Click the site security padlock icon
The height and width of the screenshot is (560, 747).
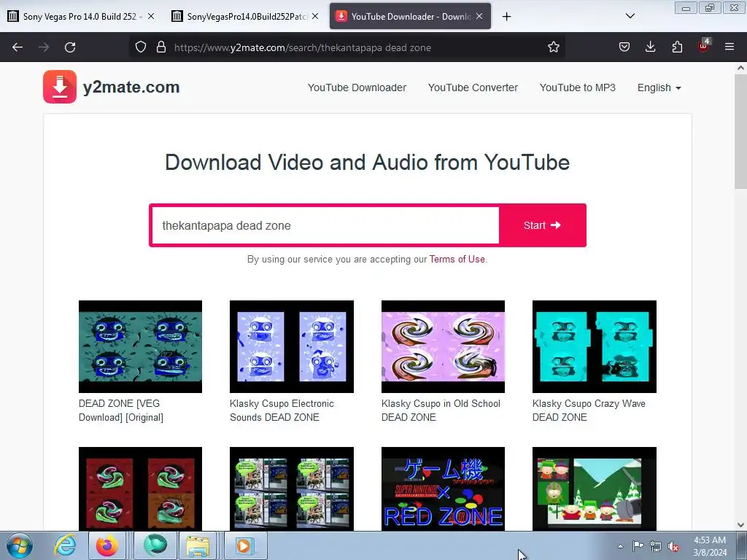(x=161, y=47)
